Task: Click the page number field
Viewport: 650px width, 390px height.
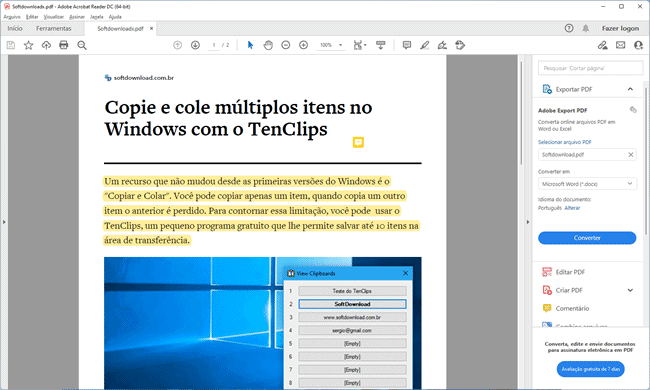Action: click(x=214, y=45)
